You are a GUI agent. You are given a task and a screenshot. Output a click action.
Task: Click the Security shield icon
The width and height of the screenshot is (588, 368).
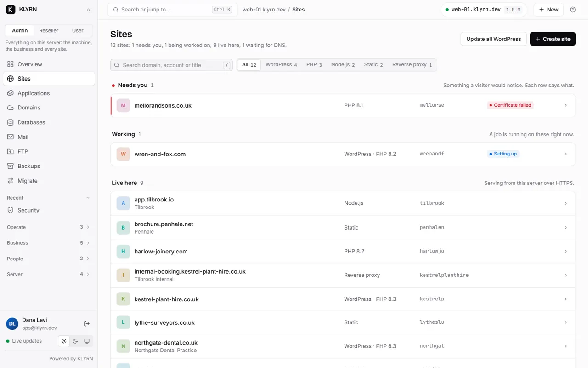11,210
